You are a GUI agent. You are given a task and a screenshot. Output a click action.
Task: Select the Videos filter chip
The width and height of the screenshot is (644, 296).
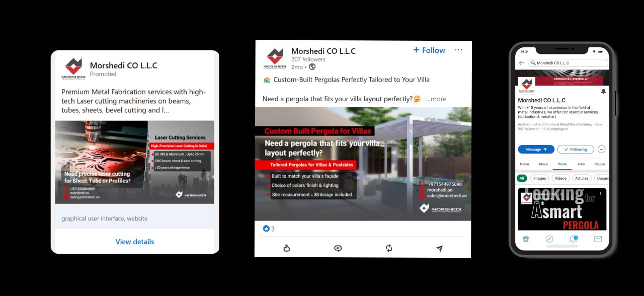coord(560,178)
